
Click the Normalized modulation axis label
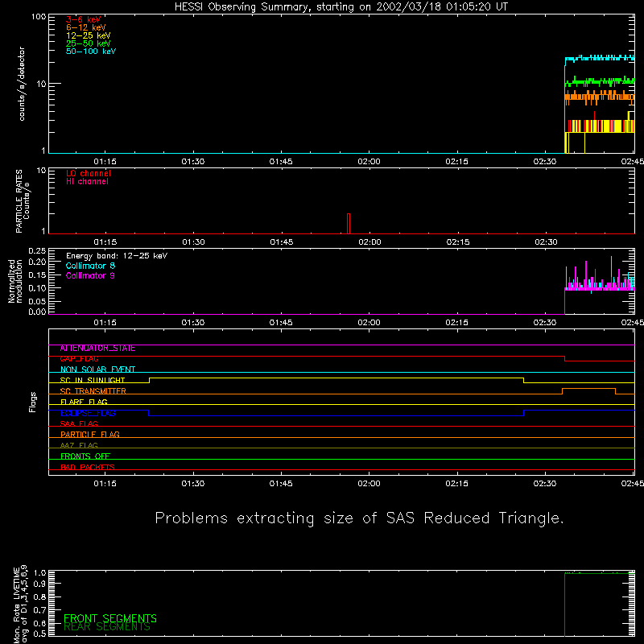pos(14,281)
